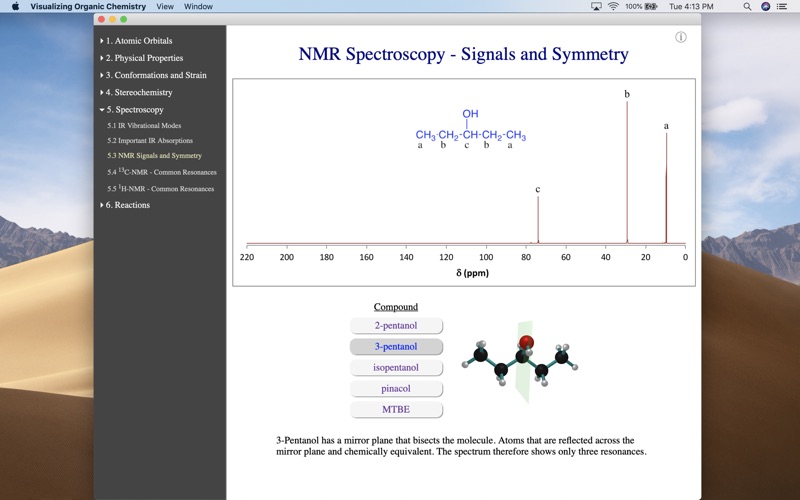Screen dimensions: 800x500
Task: Open the AirPlay display menu
Action: (596, 7)
